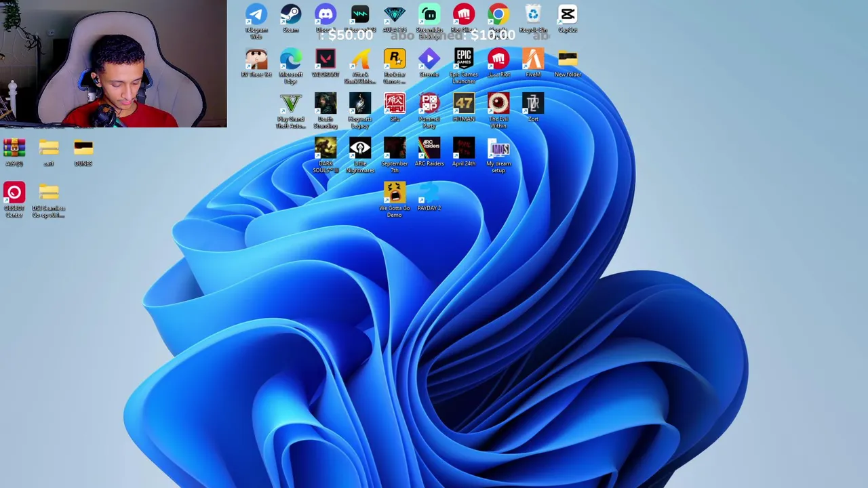Viewport: 868px width, 488px height.
Task: Open the Discord desktop shortcut
Action: pyautogui.click(x=325, y=18)
